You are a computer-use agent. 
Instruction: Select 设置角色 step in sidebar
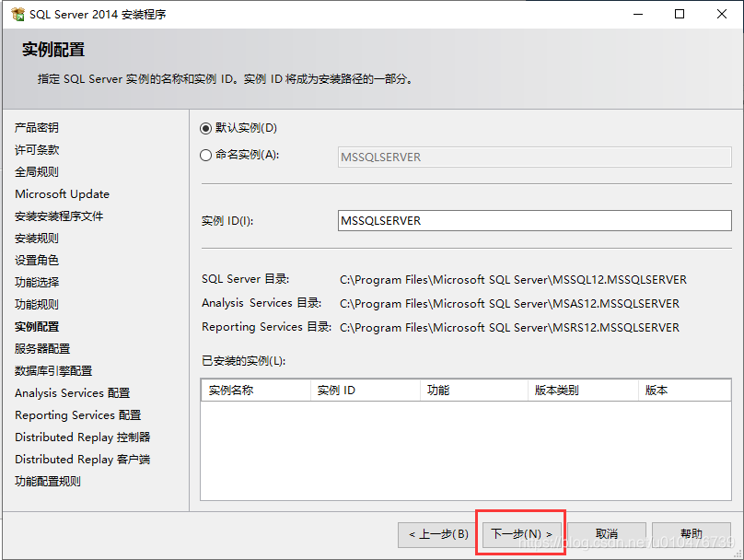point(37,260)
